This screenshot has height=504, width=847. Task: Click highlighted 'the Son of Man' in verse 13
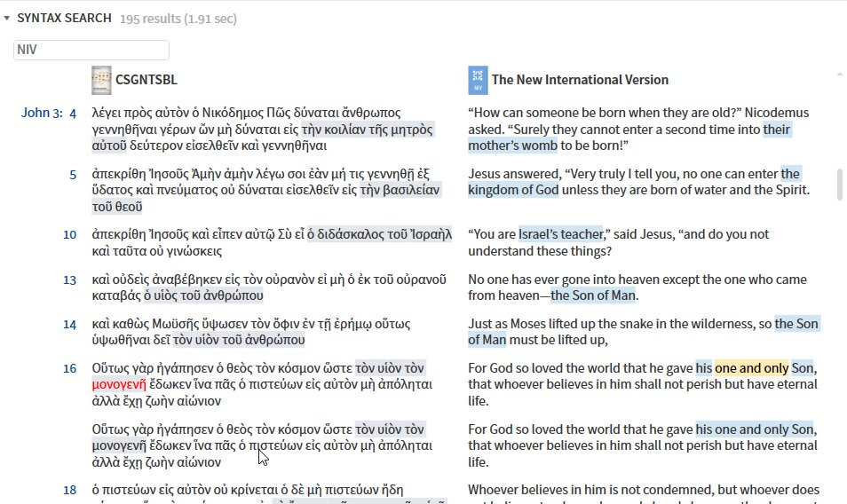click(592, 295)
